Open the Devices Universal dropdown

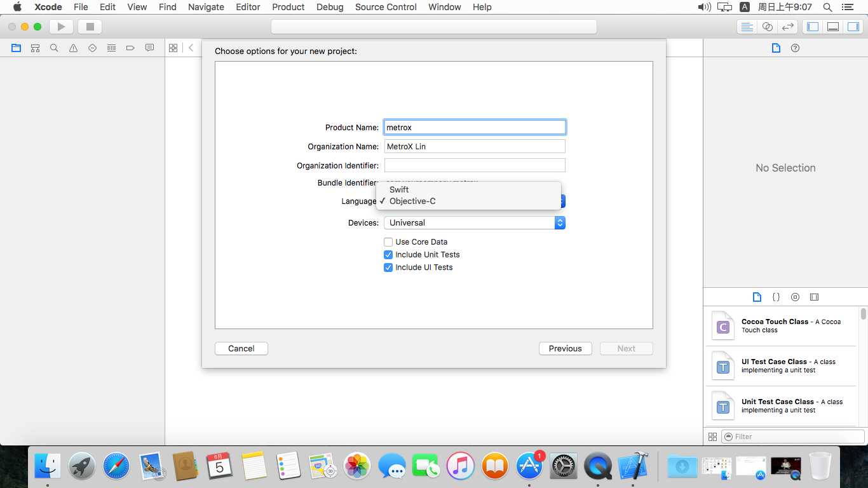(475, 223)
